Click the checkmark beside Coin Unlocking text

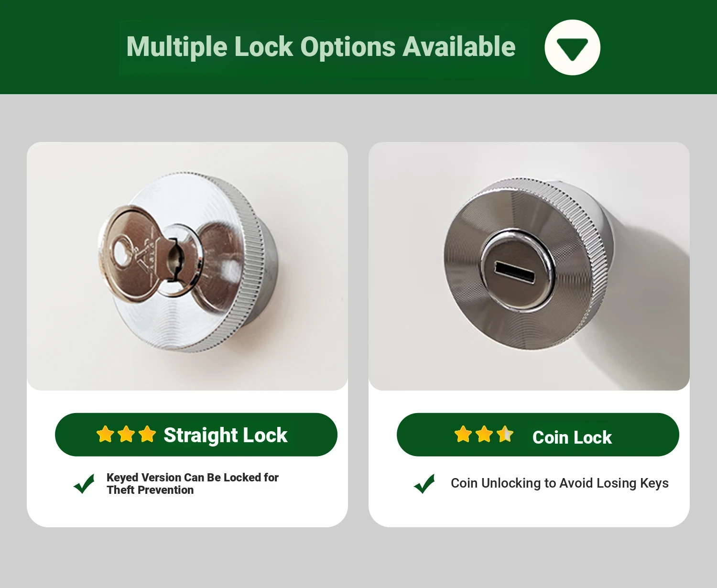coord(424,484)
